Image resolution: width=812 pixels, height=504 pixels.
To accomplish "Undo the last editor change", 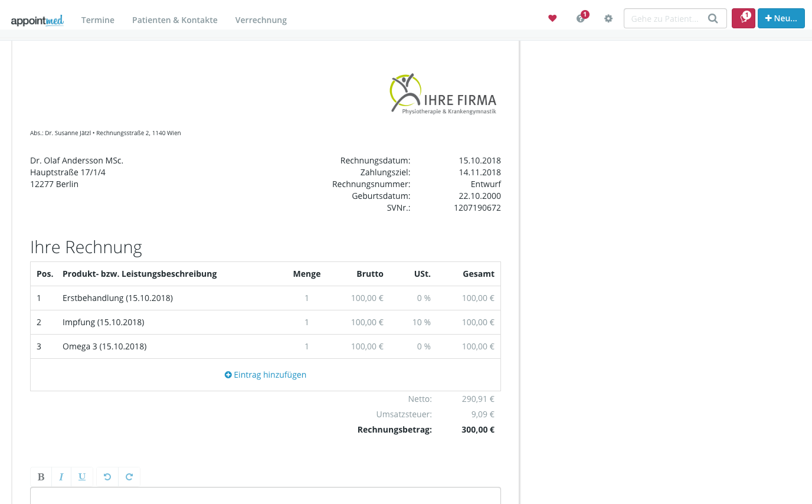I will pos(107,477).
